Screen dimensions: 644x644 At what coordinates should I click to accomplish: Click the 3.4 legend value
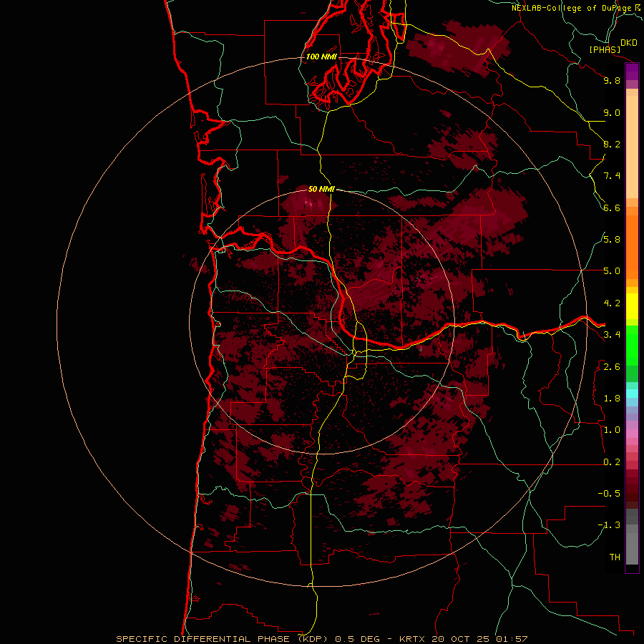point(612,335)
